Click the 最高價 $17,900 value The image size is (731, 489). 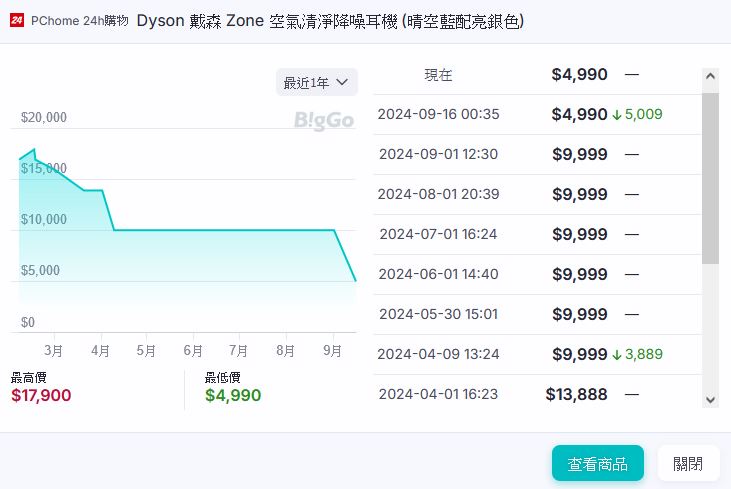tap(41, 395)
